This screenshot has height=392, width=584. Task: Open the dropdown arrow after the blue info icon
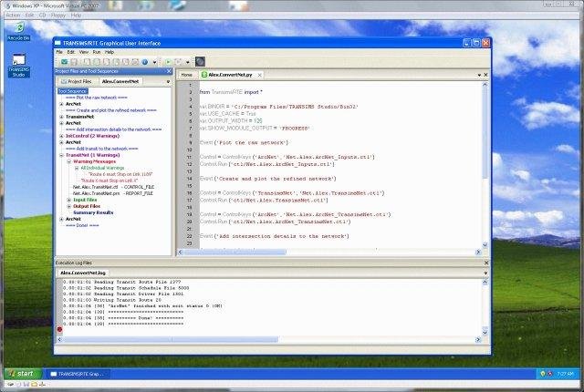(154, 62)
